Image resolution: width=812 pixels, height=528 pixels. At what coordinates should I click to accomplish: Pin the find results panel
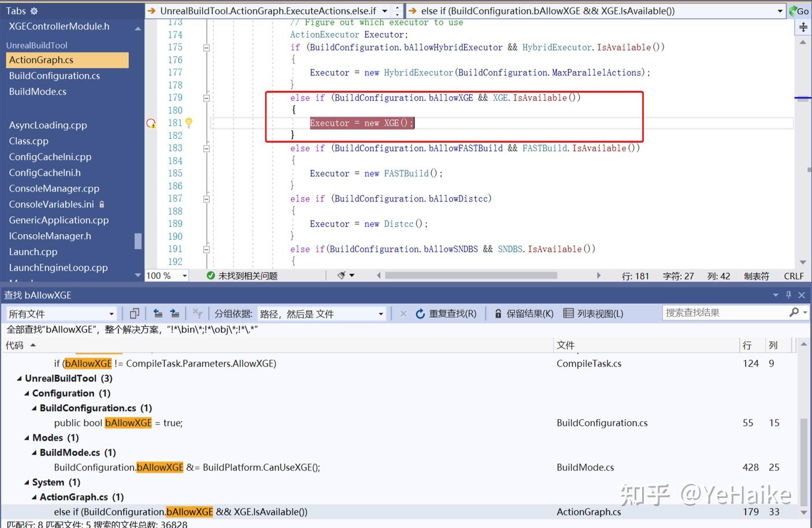click(x=788, y=295)
